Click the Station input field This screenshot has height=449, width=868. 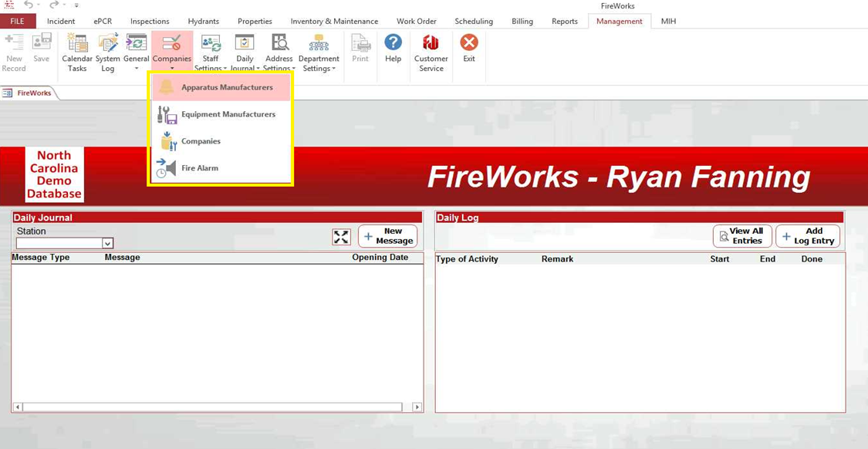(59, 243)
